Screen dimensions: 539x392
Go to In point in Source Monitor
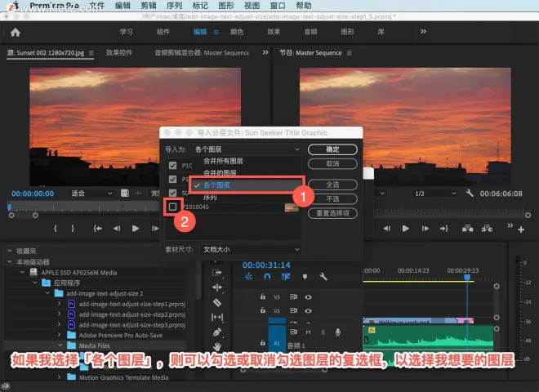pyautogui.click(x=98, y=229)
